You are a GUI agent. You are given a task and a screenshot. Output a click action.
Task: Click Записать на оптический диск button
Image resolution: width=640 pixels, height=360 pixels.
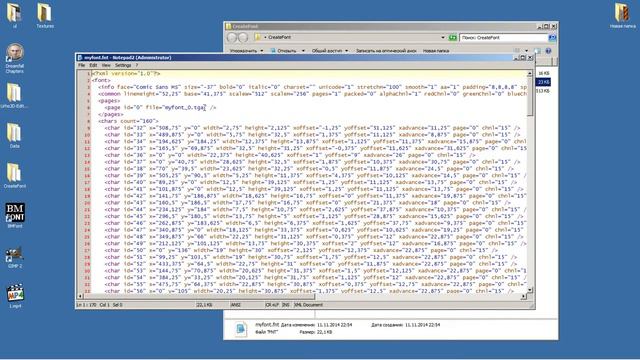click(x=386, y=51)
